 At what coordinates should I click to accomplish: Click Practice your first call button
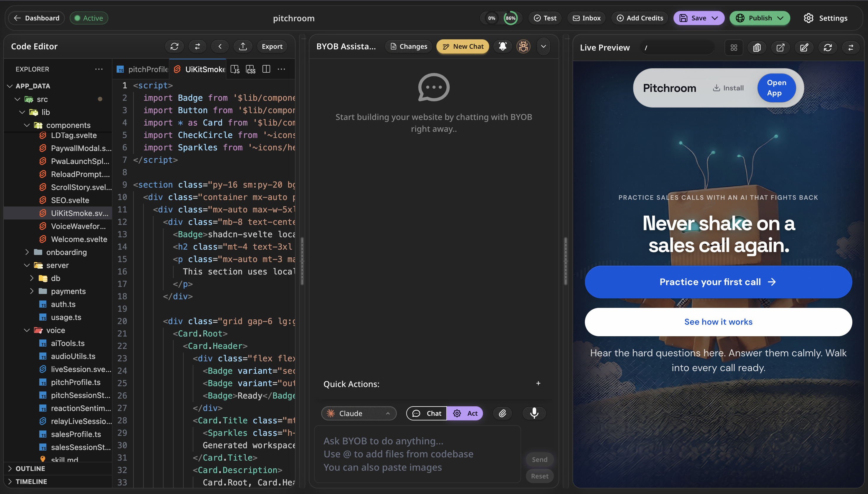coord(718,282)
